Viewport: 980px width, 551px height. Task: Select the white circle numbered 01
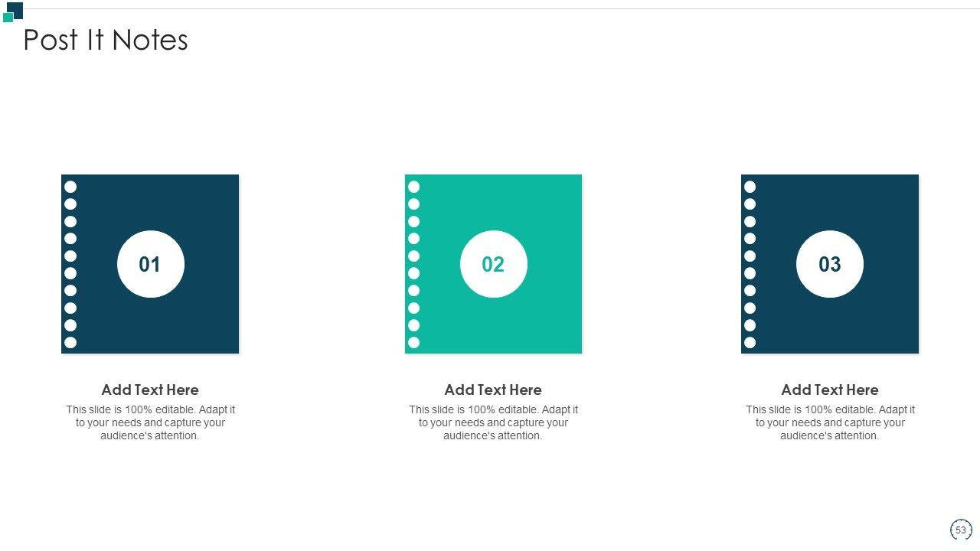click(150, 264)
